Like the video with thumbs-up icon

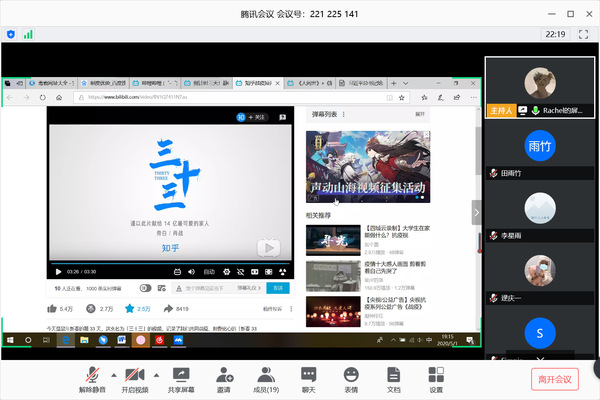click(52, 309)
